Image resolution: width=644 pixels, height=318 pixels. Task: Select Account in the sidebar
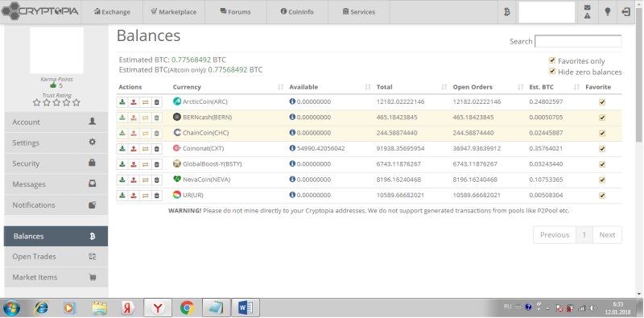(x=56, y=122)
